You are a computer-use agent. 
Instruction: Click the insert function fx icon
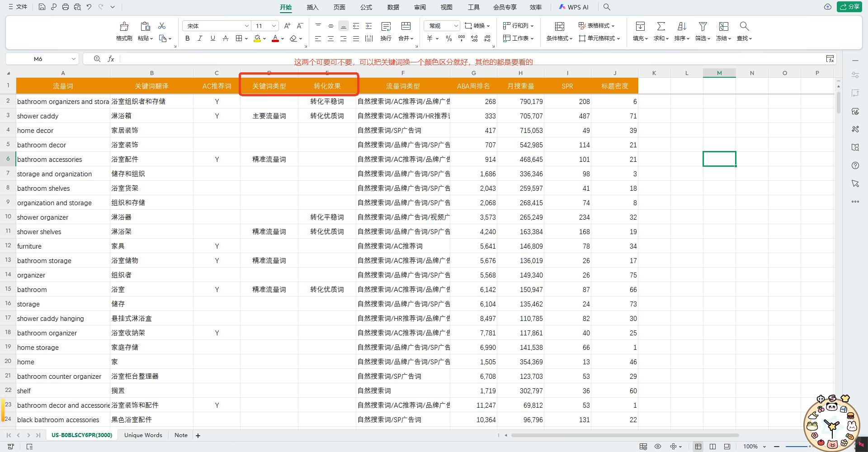pyautogui.click(x=111, y=59)
